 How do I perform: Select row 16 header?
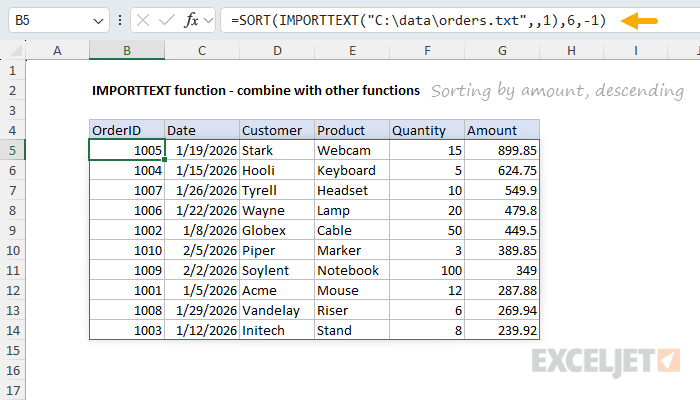pyautogui.click(x=12, y=371)
